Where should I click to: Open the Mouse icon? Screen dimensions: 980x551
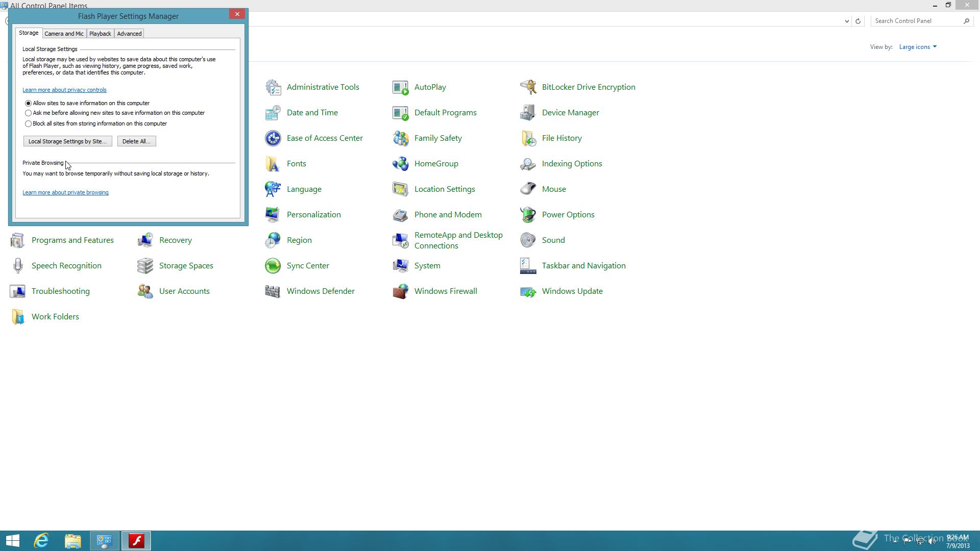click(x=528, y=189)
